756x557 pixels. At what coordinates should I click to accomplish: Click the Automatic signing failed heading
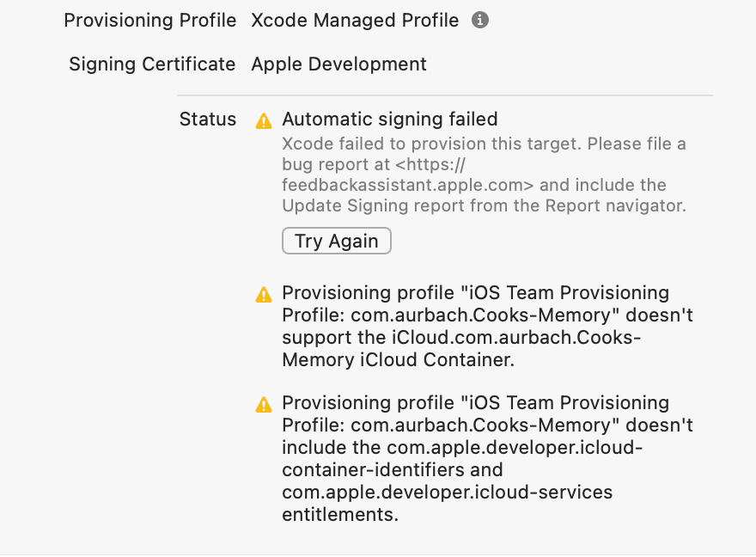pyautogui.click(x=390, y=119)
